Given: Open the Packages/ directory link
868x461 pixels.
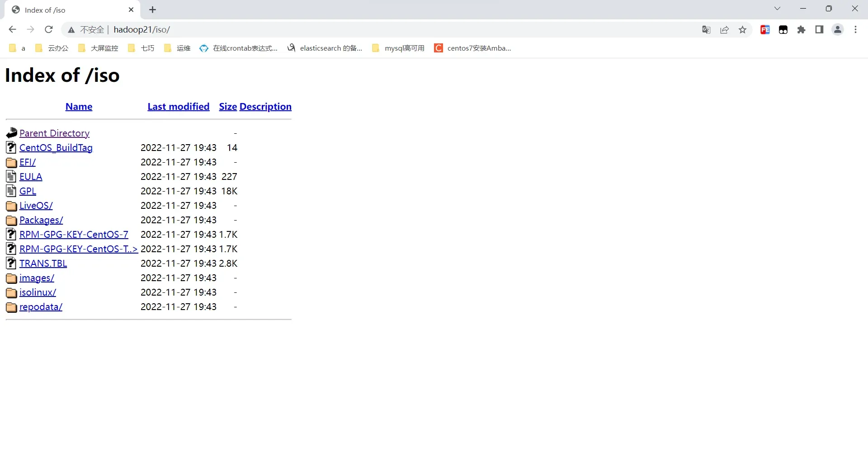Looking at the screenshot, I should click(x=41, y=220).
